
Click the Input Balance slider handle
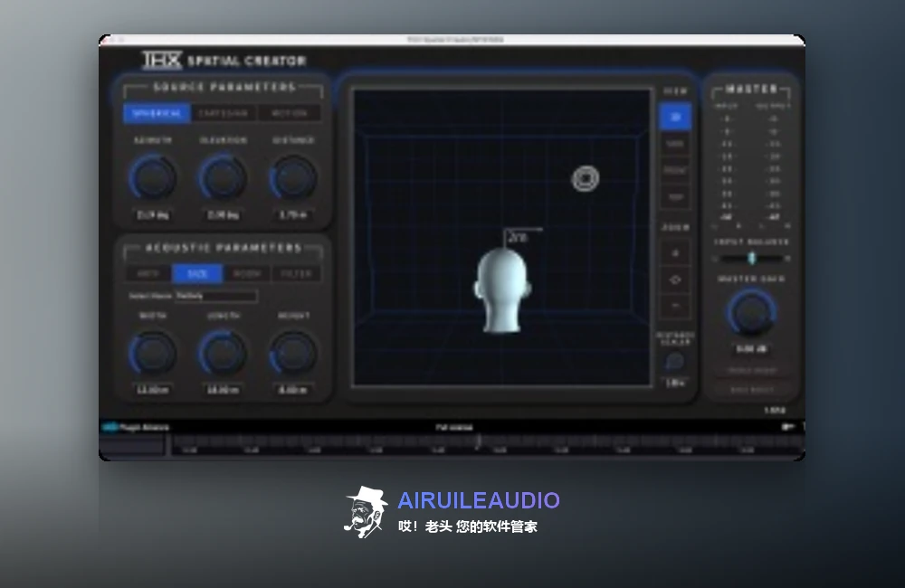click(751, 258)
